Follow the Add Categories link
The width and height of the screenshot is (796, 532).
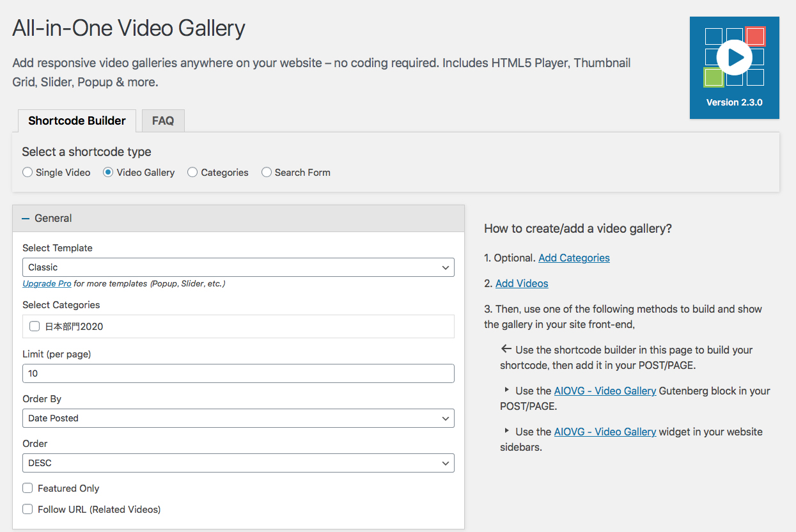(x=574, y=258)
